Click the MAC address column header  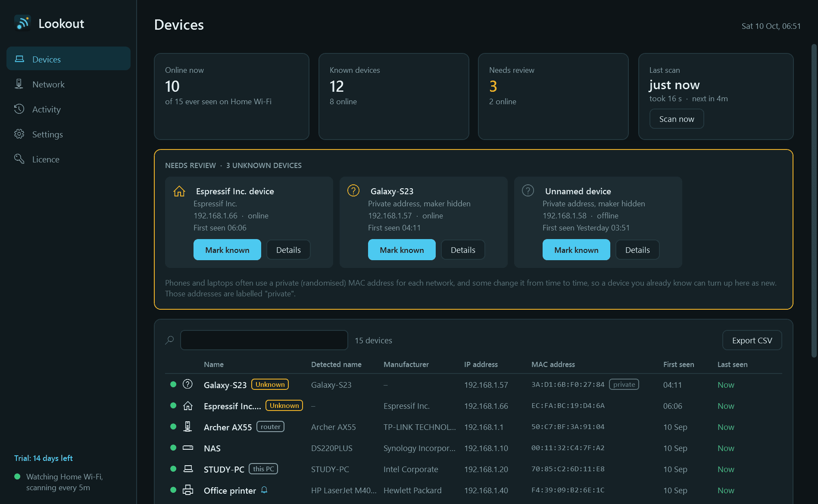coord(553,364)
